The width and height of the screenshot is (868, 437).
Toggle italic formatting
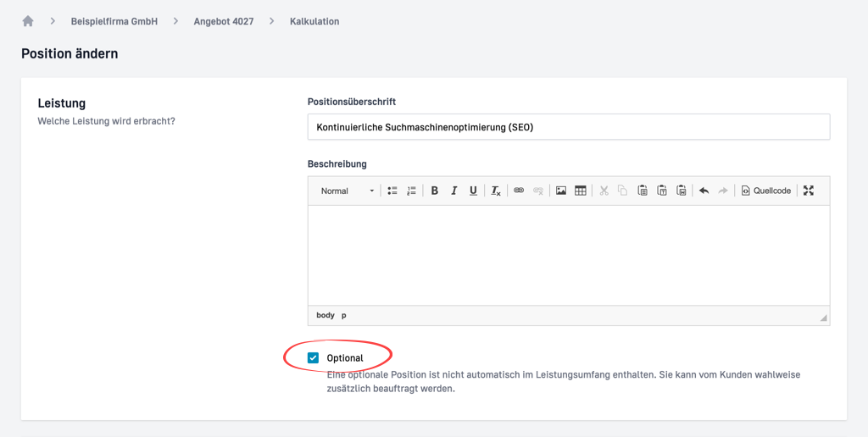coord(454,191)
